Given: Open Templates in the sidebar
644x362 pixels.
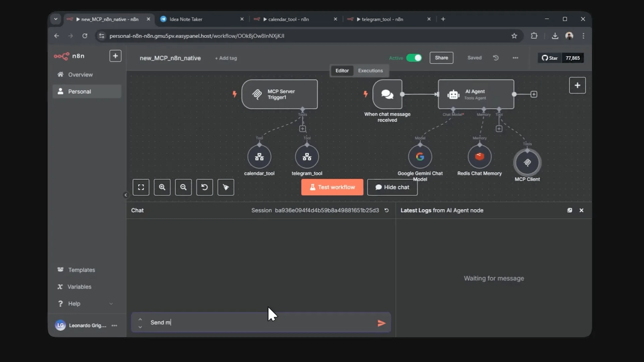Looking at the screenshot, I should (x=87, y=270).
